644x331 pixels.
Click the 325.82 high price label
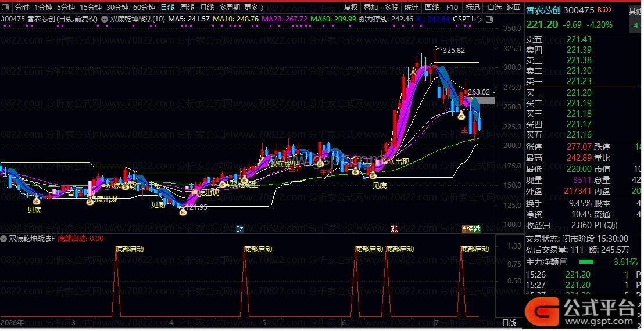tap(454, 51)
